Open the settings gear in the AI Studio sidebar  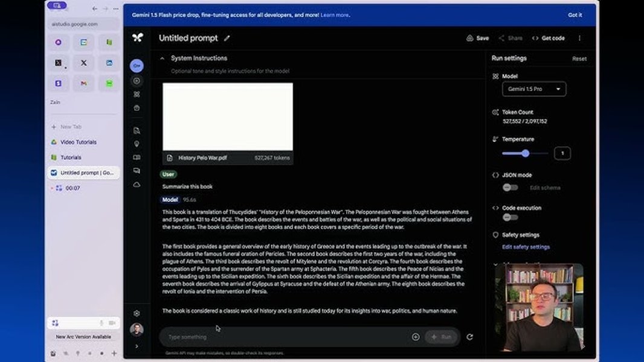[x=137, y=313]
